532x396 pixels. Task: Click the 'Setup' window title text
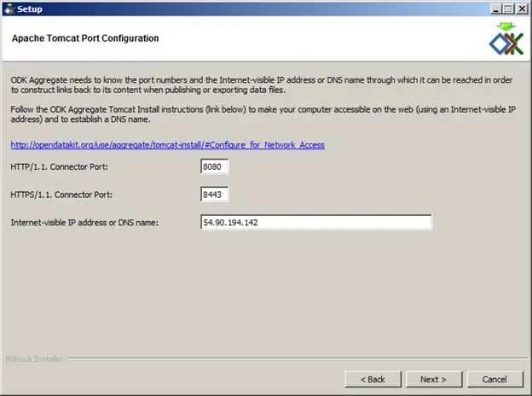(x=30, y=9)
